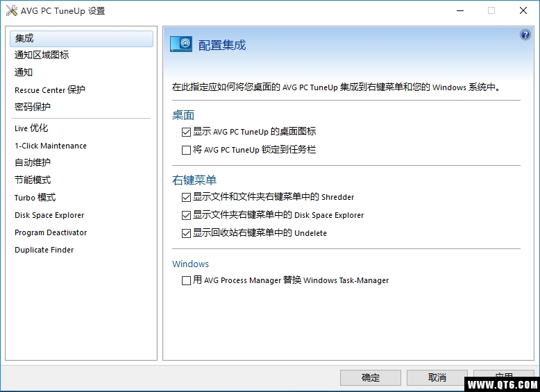Click the 确定 button
This screenshot has height=392, width=540.
pyautogui.click(x=371, y=377)
